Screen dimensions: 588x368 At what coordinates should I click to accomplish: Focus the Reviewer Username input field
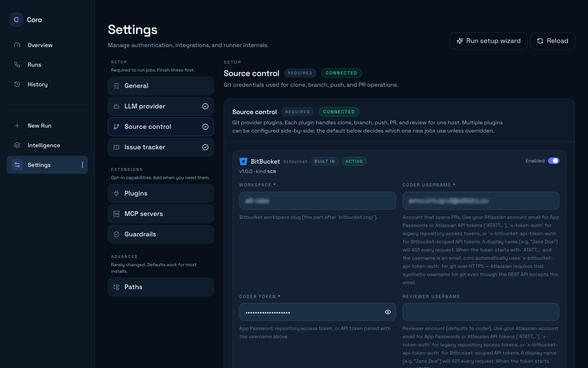coord(481,312)
